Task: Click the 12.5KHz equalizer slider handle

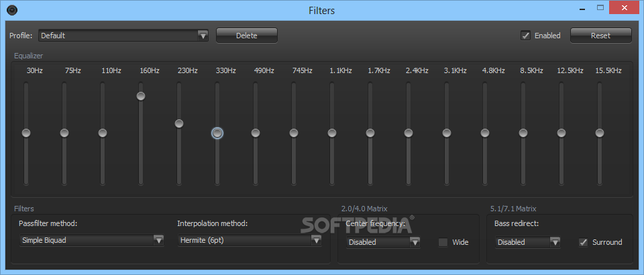Action: (561, 133)
